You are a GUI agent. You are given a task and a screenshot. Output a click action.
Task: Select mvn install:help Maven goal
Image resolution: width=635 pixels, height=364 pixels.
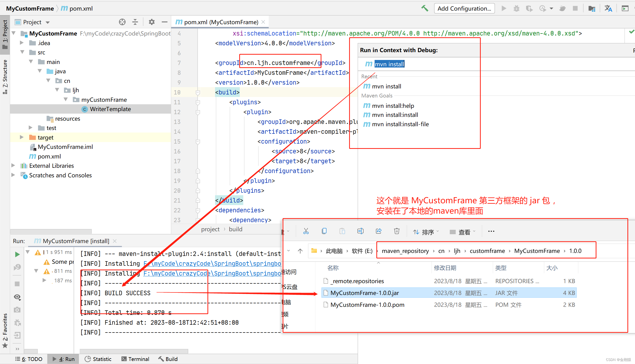tap(393, 106)
